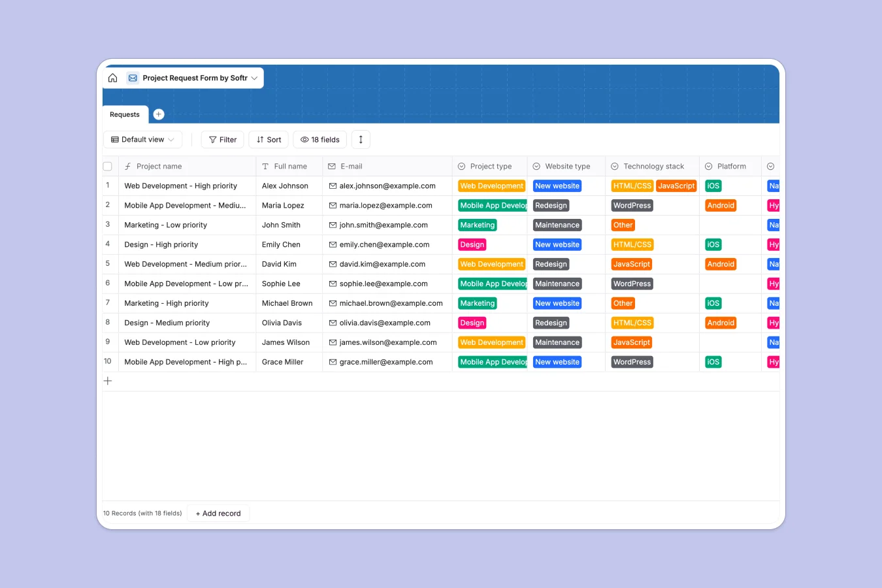Click the formula icon in Project name header
The image size is (882, 588).
point(127,166)
